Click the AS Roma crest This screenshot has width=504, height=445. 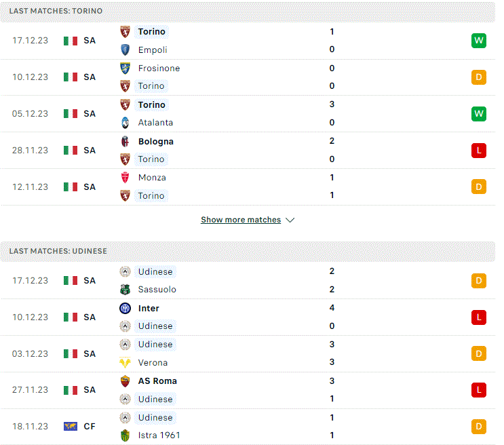125,381
